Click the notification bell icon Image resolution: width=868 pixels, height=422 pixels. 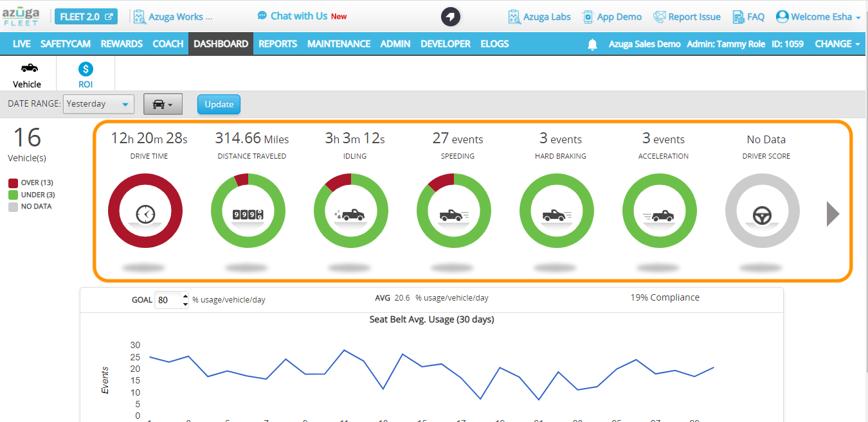(593, 44)
